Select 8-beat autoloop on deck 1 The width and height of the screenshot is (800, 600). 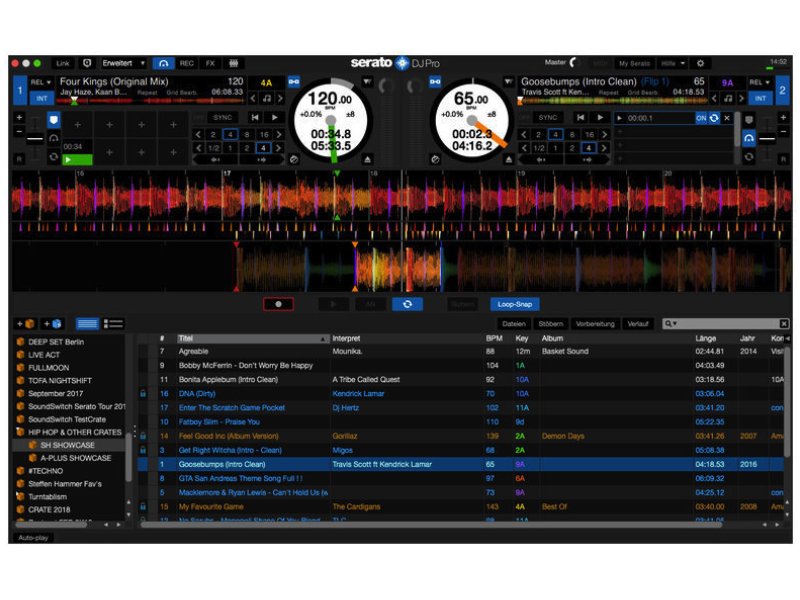(247, 135)
